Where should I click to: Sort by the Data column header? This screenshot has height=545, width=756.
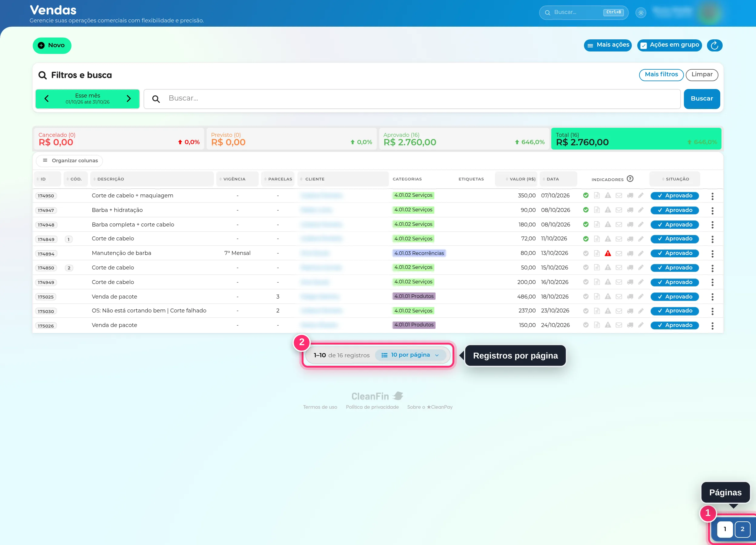pyautogui.click(x=558, y=179)
